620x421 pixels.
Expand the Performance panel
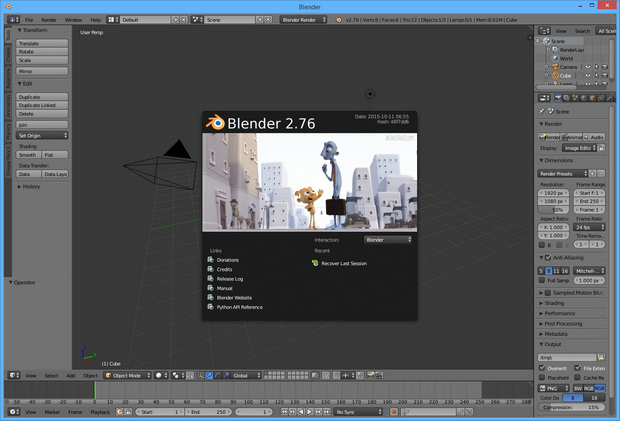pos(560,313)
